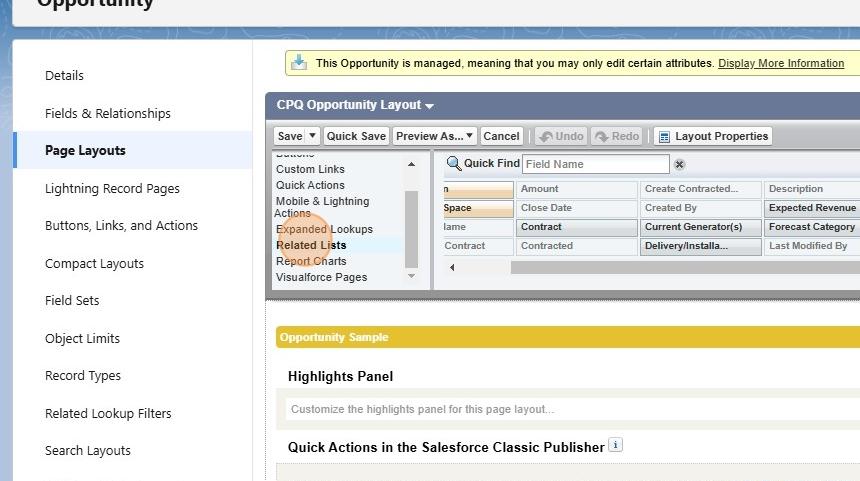Image resolution: width=860 pixels, height=481 pixels.
Task: Open Search Layouts
Action: 88,451
